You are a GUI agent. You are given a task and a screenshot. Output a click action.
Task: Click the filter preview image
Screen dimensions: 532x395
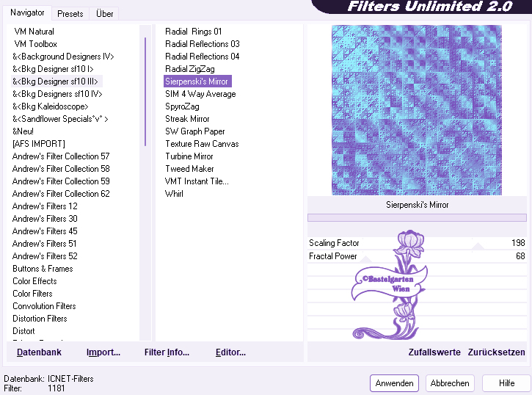click(x=417, y=110)
